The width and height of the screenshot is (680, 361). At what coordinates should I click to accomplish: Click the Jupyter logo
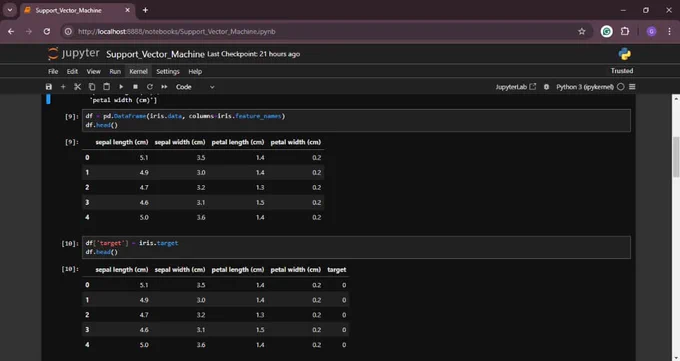[x=74, y=54]
